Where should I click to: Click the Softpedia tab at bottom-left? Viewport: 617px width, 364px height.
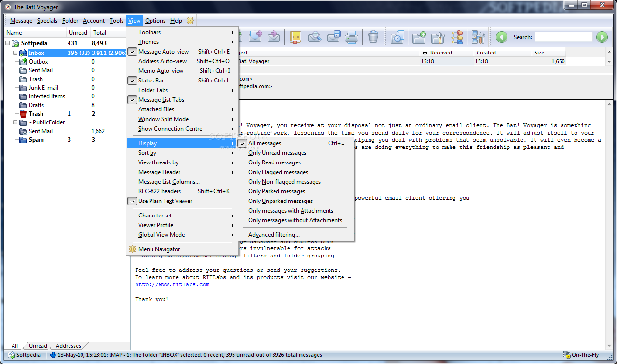pos(24,355)
